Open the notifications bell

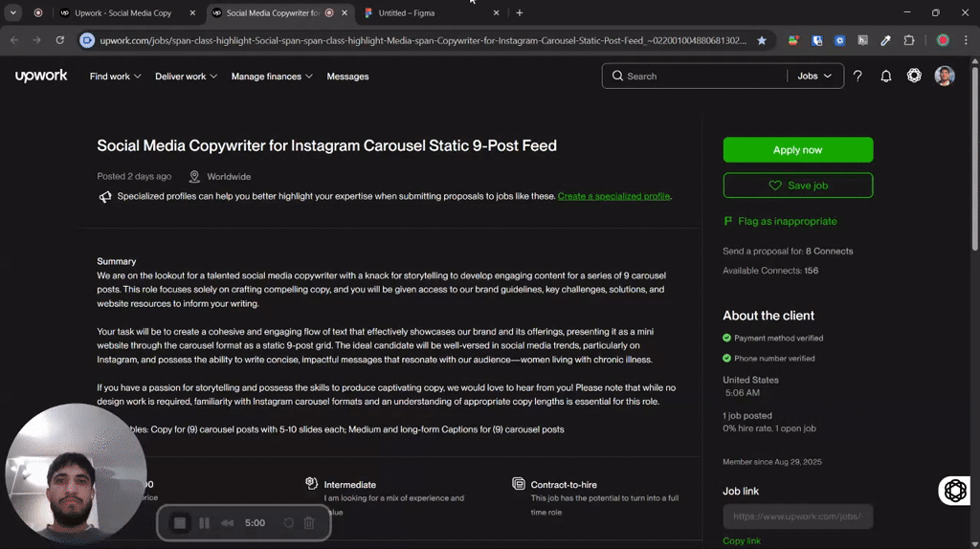point(885,77)
